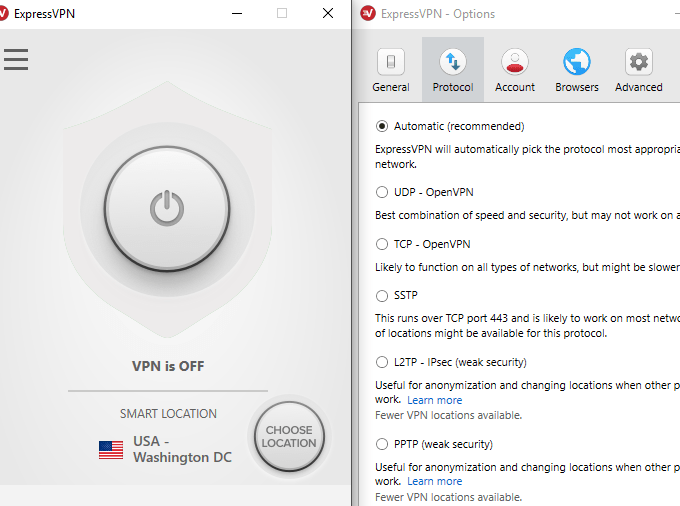Open Learn more link under L2TP
This screenshot has height=506, width=680.
pyautogui.click(x=434, y=400)
